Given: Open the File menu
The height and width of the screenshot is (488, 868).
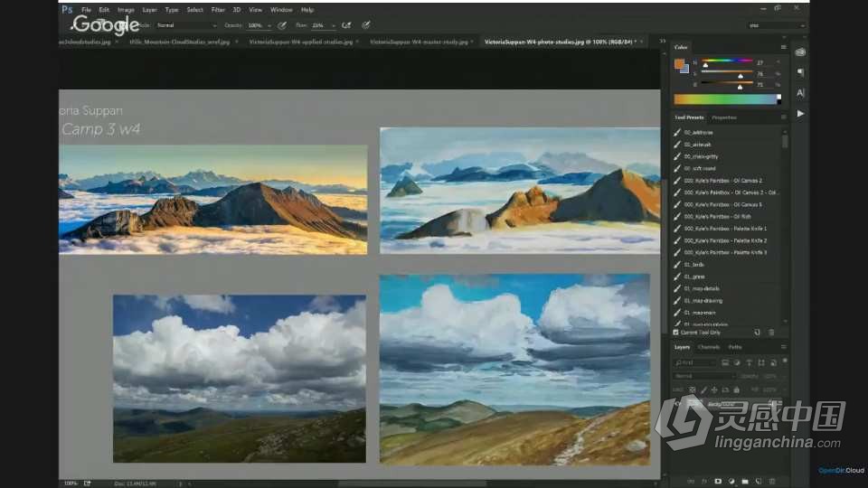Looking at the screenshot, I should 87,10.
